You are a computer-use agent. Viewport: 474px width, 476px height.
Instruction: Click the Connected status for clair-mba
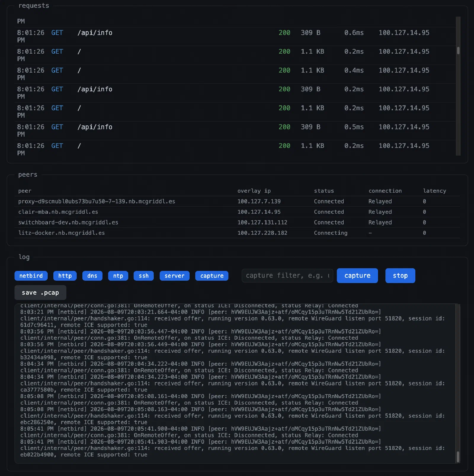pos(329,212)
